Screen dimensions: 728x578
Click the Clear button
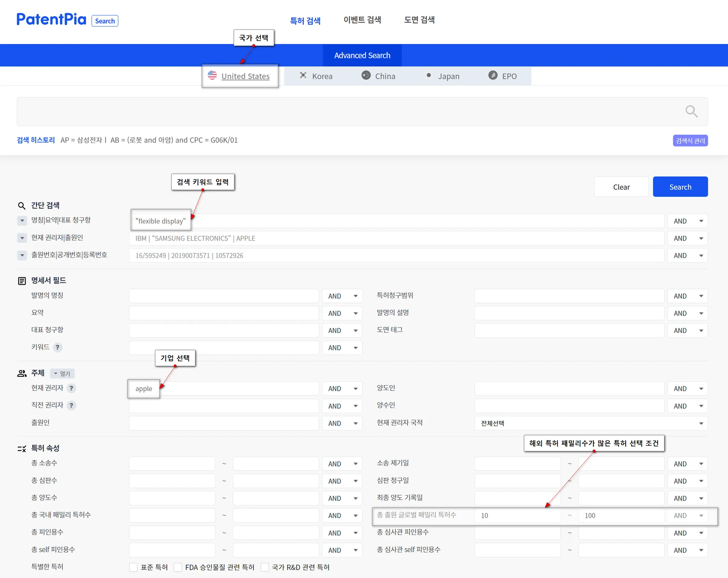pos(621,187)
